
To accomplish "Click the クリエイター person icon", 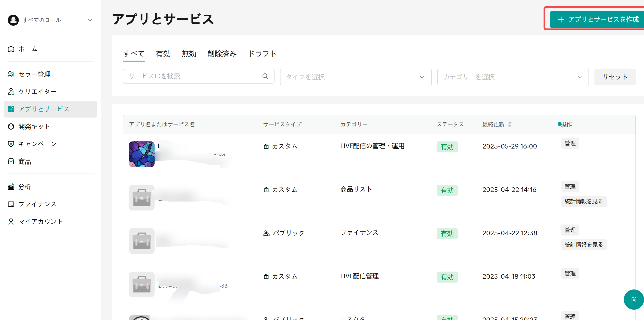I will click(11, 92).
